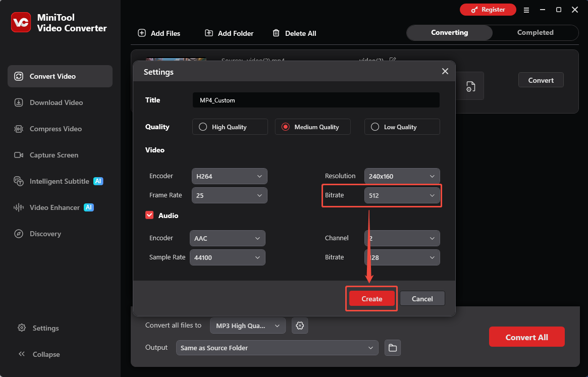The width and height of the screenshot is (588, 377).
Task: Open the Same as Source Folder output dropdown
Action: [x=277, y=348]
